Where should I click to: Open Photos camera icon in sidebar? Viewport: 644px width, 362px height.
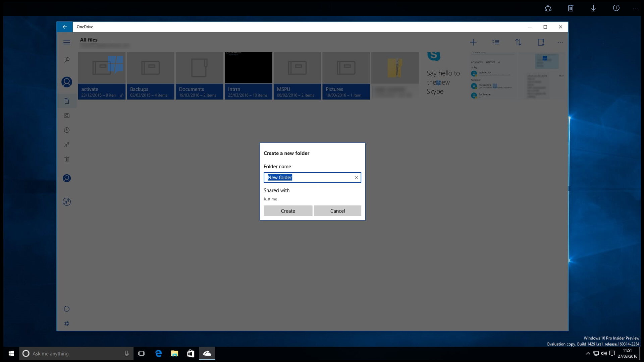pyautogui.click(x=67, y=115)
